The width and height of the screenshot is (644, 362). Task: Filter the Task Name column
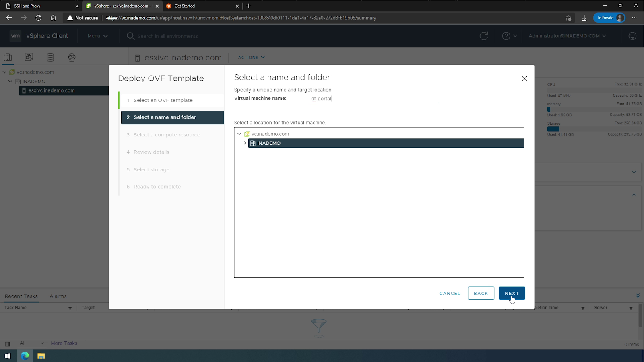70,308
